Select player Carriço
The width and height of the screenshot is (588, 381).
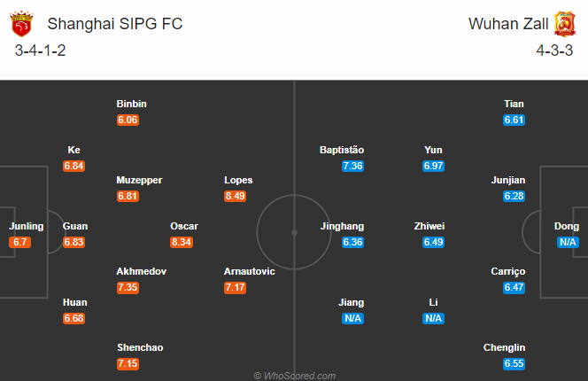point(508,271)
